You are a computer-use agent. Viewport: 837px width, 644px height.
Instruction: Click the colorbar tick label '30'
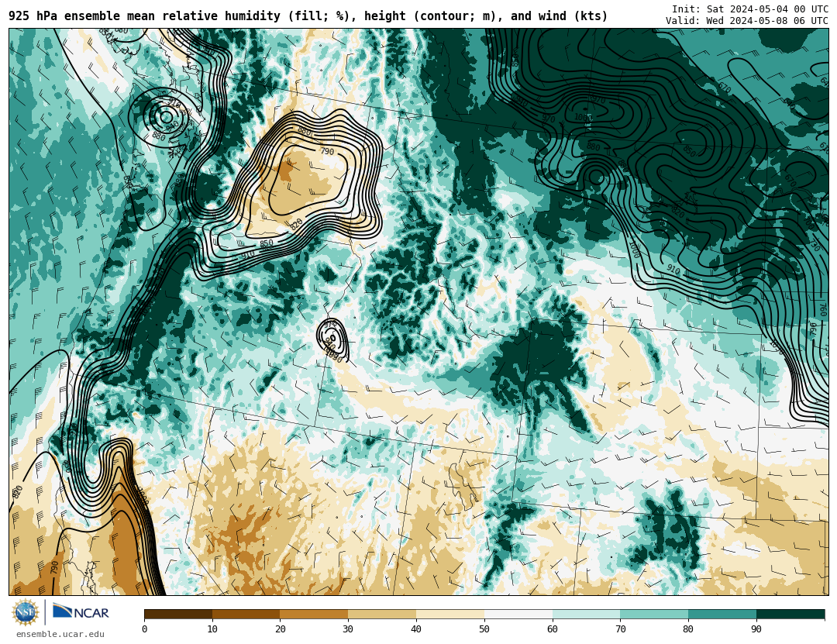point(348,629)
